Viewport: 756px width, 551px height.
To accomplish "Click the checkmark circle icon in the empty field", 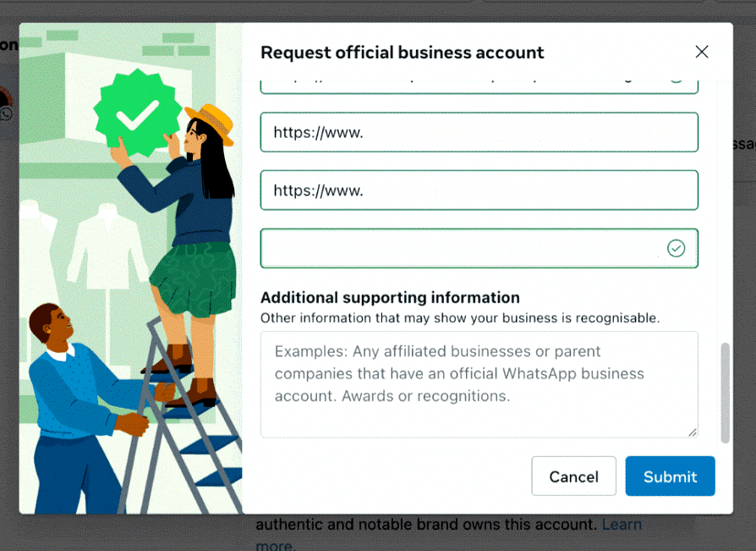I will click(x=676, y=249).
